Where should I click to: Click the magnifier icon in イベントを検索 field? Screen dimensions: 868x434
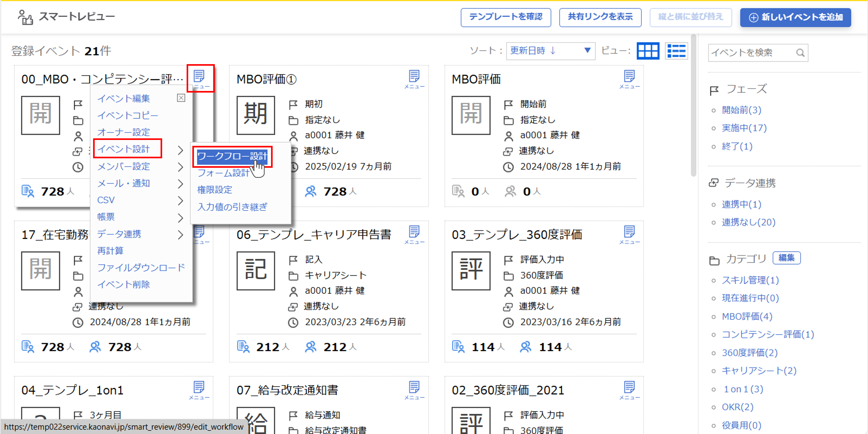(801, 53)
